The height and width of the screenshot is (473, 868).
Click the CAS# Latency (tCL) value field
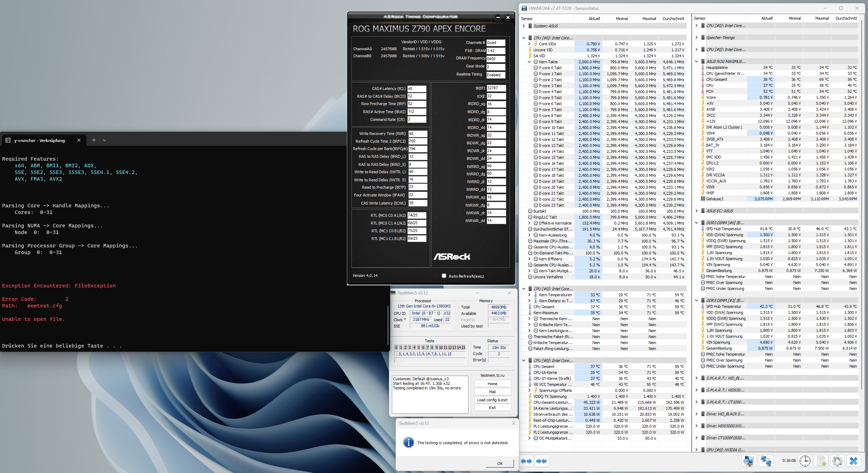417,89
